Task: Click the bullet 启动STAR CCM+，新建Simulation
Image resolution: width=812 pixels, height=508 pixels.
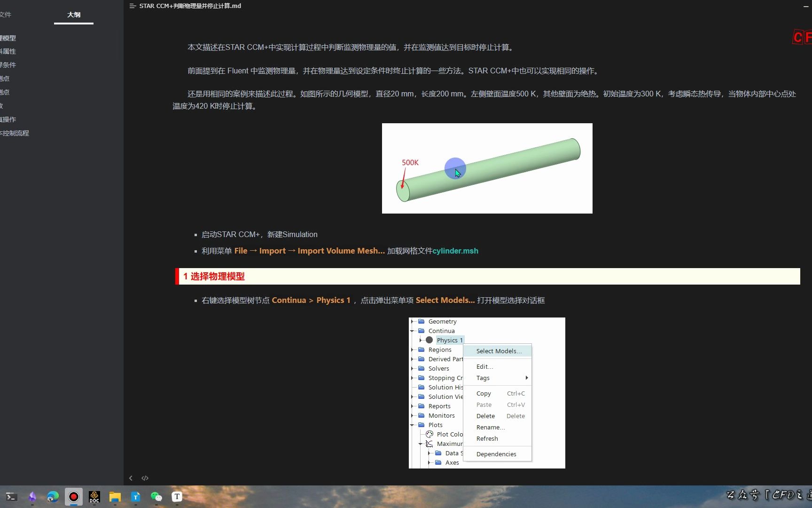Action: point(259,234)
